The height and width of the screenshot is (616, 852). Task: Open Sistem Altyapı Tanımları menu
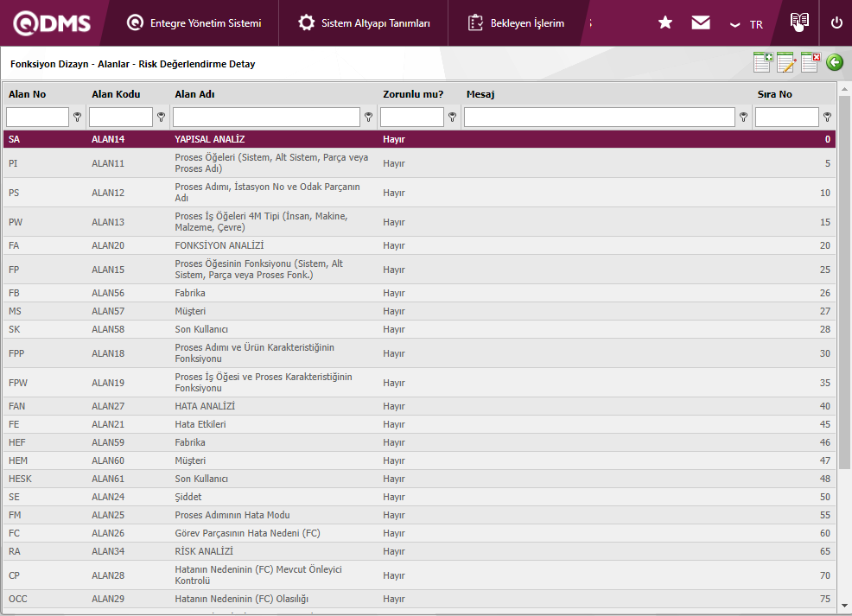point(365,23)
